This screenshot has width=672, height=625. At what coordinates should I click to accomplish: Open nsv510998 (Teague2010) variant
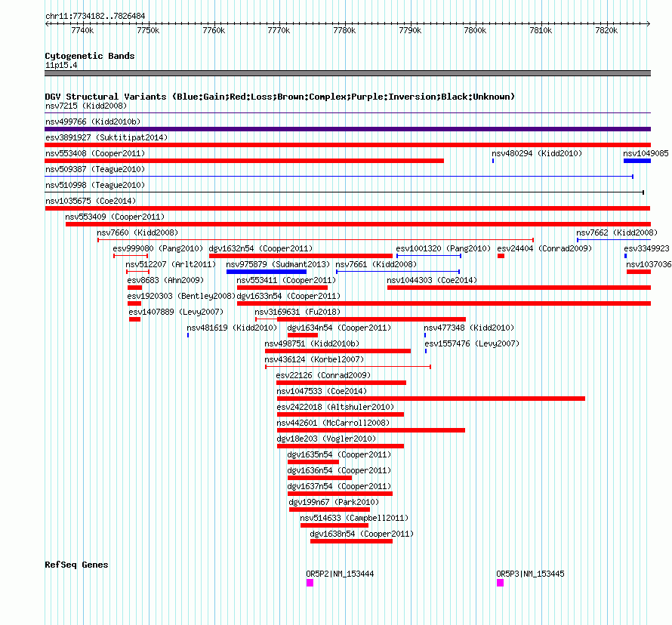coord(95,185)
